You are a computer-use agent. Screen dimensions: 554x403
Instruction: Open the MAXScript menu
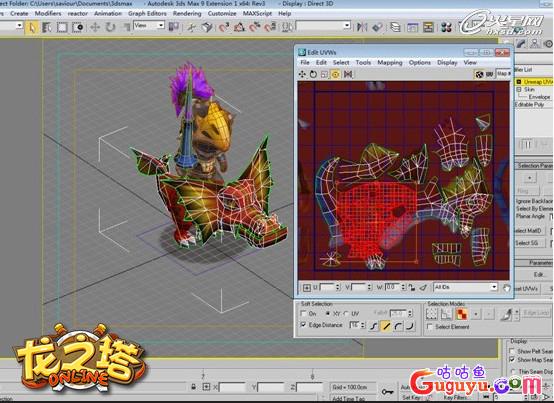pyautogui.click(x=257, y=13)
